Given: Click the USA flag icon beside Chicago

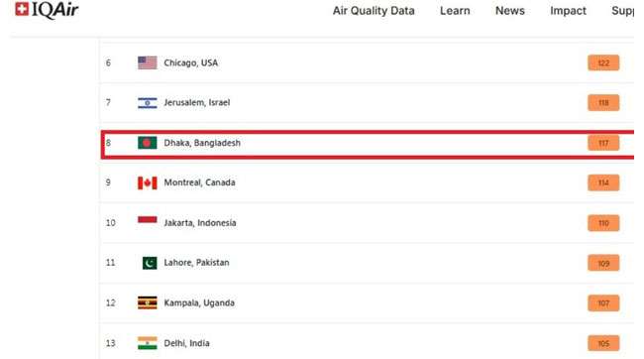Looking at the screenshot, I should 147,62.
